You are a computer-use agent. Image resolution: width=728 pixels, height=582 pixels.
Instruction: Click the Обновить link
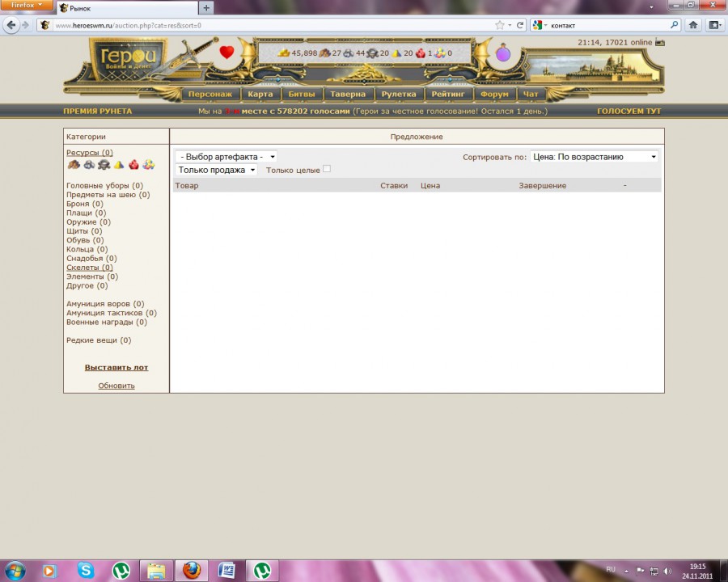[116, 386]
